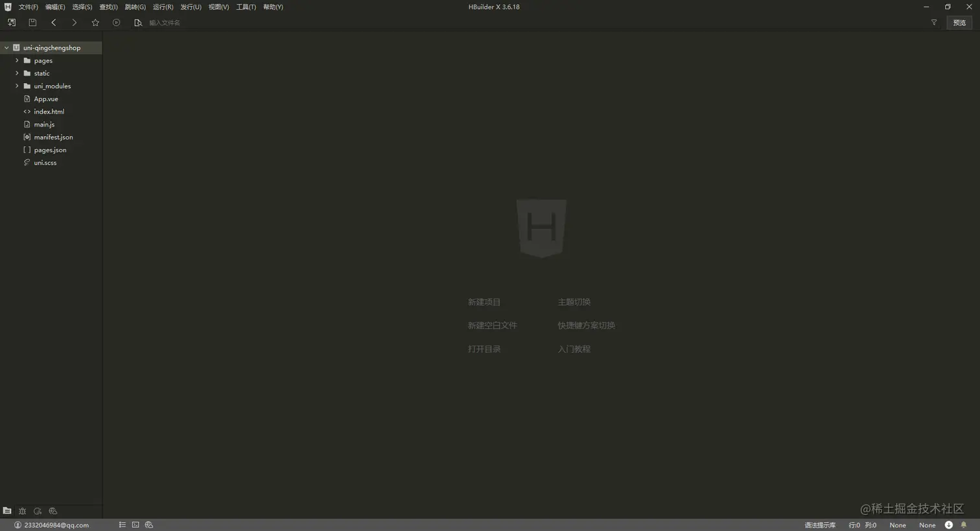Click the save file toolbar icon
The height and width of the screenshot is (531, 980).
pyautogui.click(x=32, y=23)
